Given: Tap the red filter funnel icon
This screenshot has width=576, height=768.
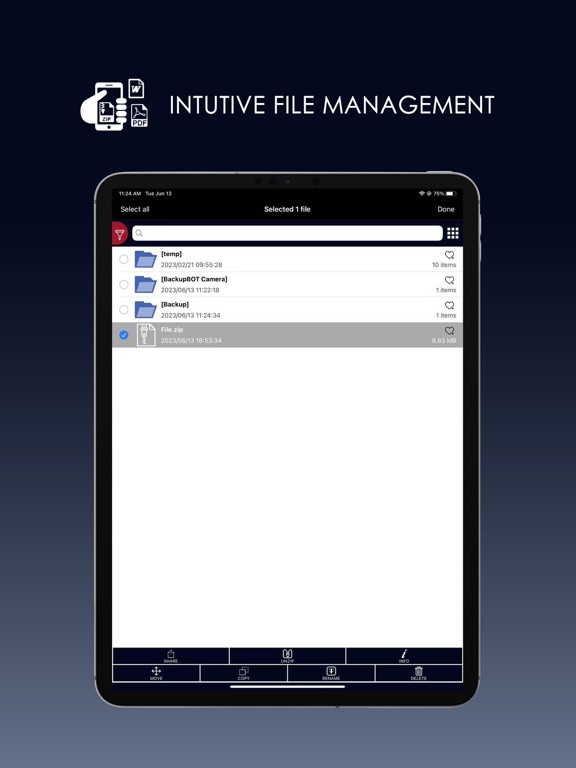Looking at the screenshot, I should click(120, 234).
